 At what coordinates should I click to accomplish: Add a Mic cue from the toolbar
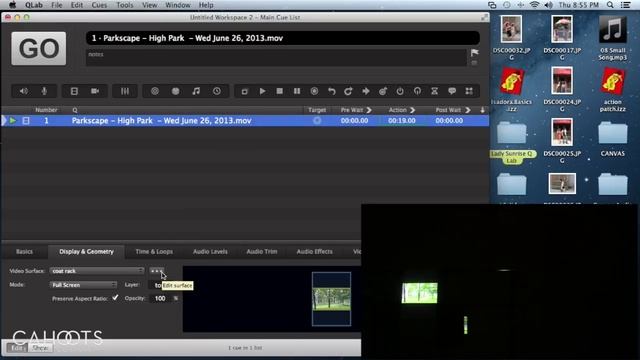(x=44, y=91)
